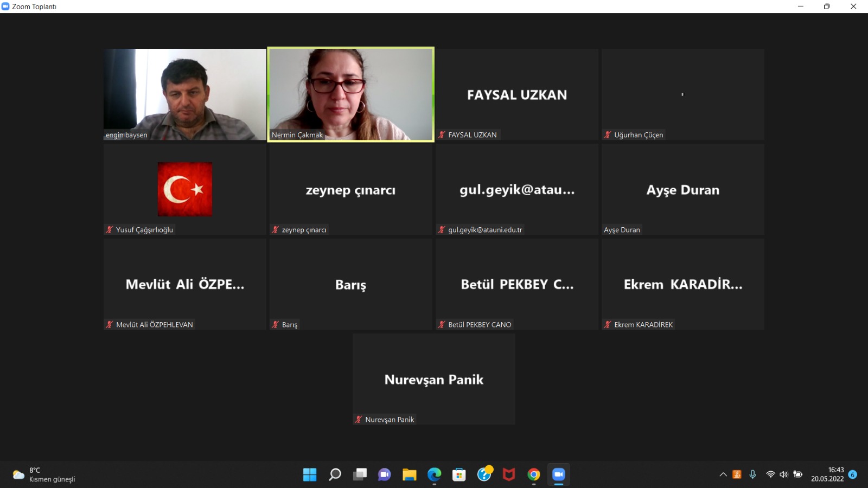The height and width of the screenshot is (488, 868).
Task: Click the microphone icon in the system tray
Action: (752, 475)
